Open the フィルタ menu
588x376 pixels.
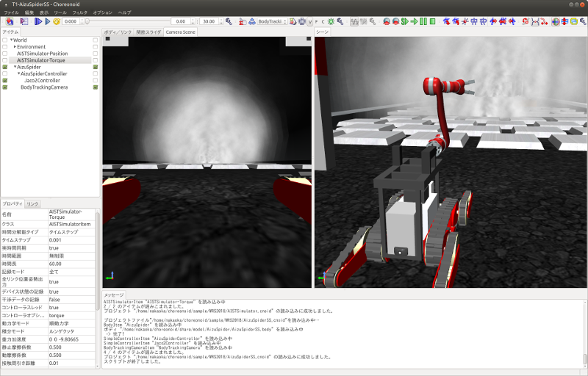[80, 12]
